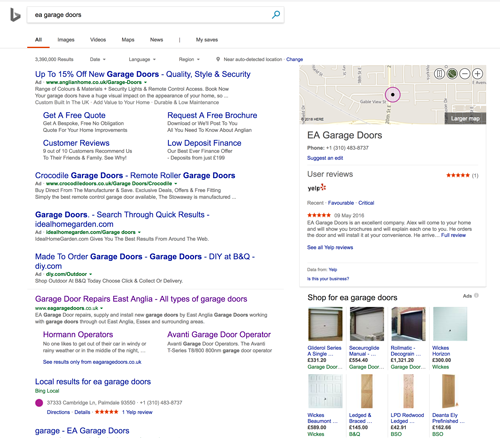Click Avanti Garage Door Operator sitelink
This screenshot has width=500, height=438.
point(219,334)
